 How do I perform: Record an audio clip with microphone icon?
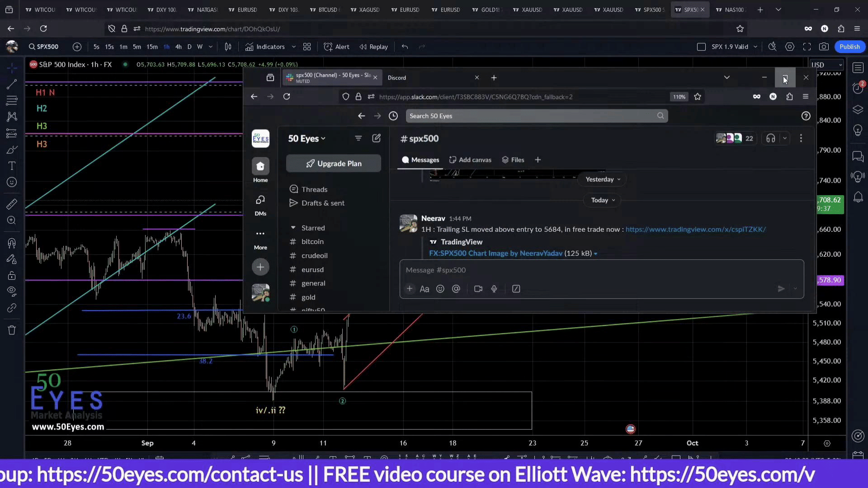[x=494, y=289]
